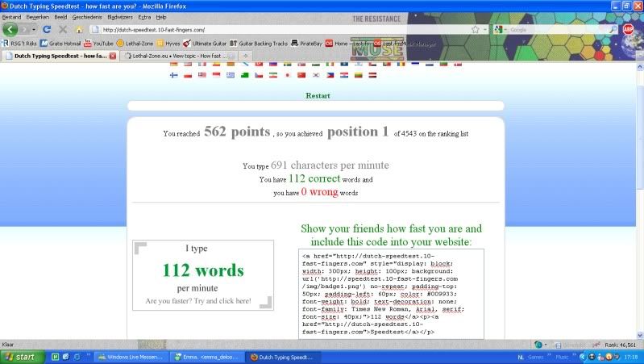The height and width of the screenshot is (364, 644).
Task: Close the Dutch Typing Speedtest tab
Action: click(113, 56)
